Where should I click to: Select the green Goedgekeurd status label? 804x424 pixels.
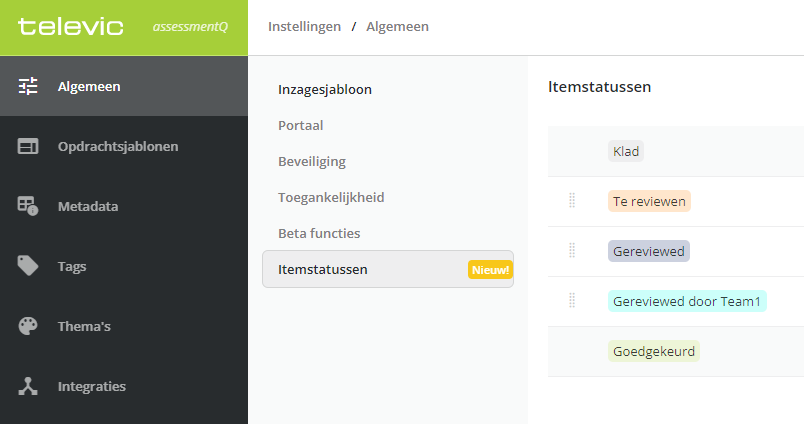click(x=654, y=351)
